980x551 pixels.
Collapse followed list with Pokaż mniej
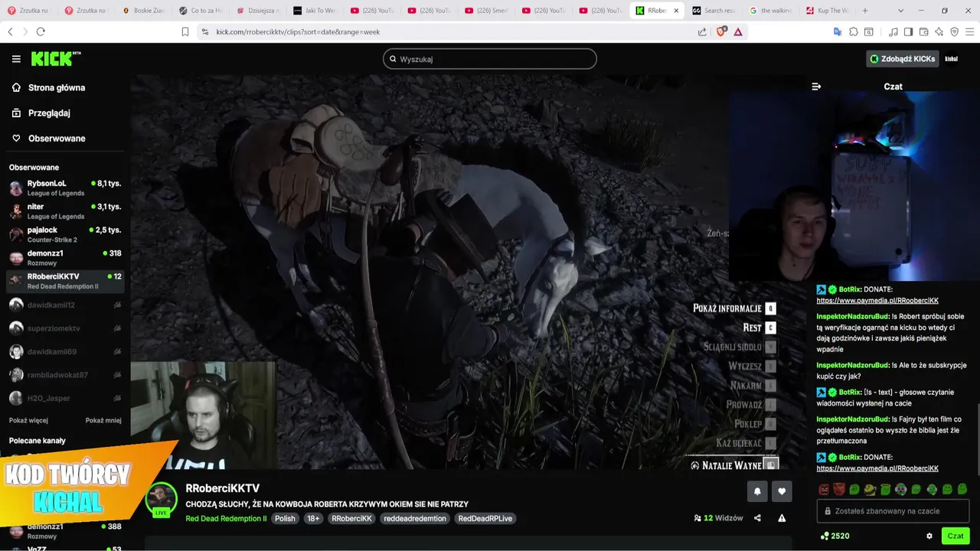[103, 420]
